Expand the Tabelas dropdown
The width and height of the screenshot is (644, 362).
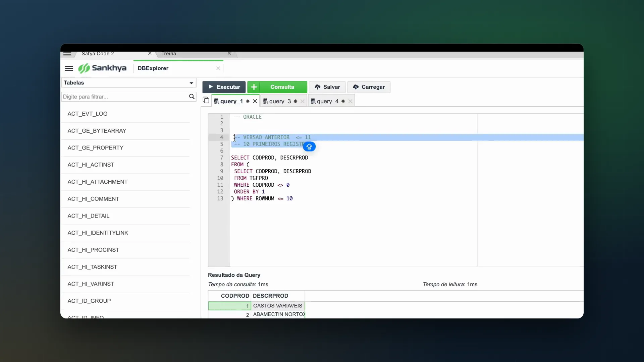click(191, 83)
